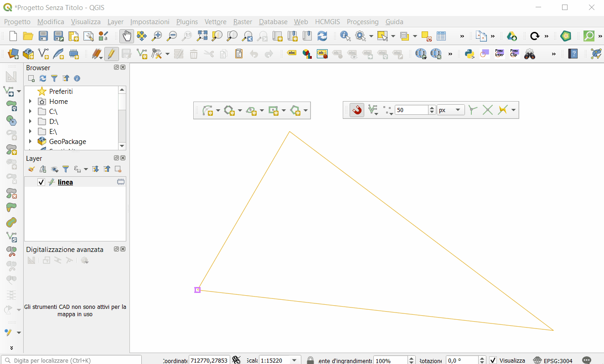
Task: Select the Pan Map tool
Action: click(x=126, y=36)
